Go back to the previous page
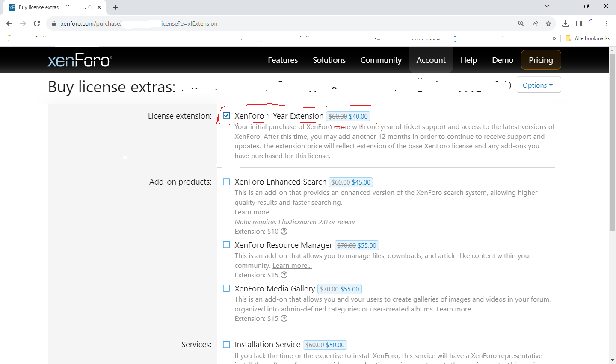The height and width of the screenshot is (364, 616). pos(9,23)
